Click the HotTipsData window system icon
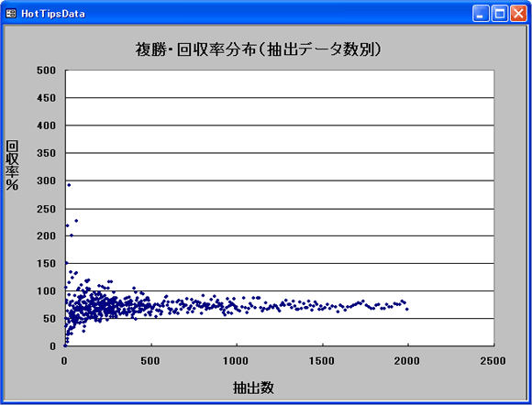The height and width of the screenshot is (405, 532). tap(11, 14)
